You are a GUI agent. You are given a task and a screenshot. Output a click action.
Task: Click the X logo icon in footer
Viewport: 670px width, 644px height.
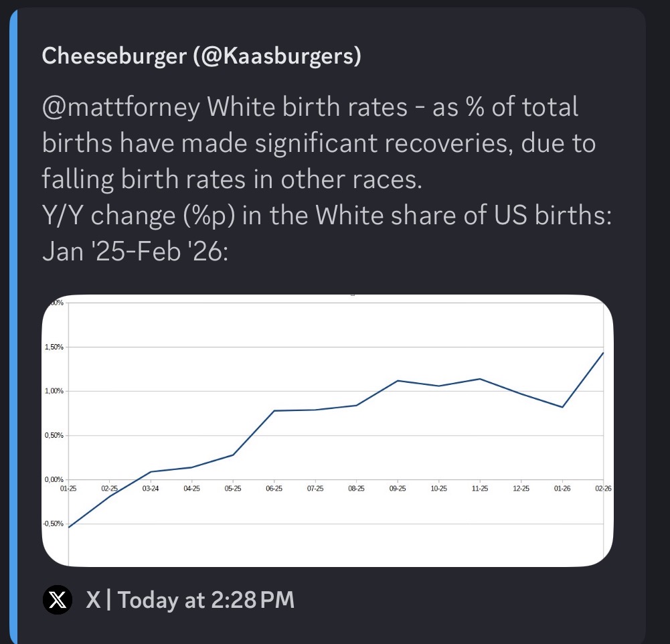pos(58,600)
